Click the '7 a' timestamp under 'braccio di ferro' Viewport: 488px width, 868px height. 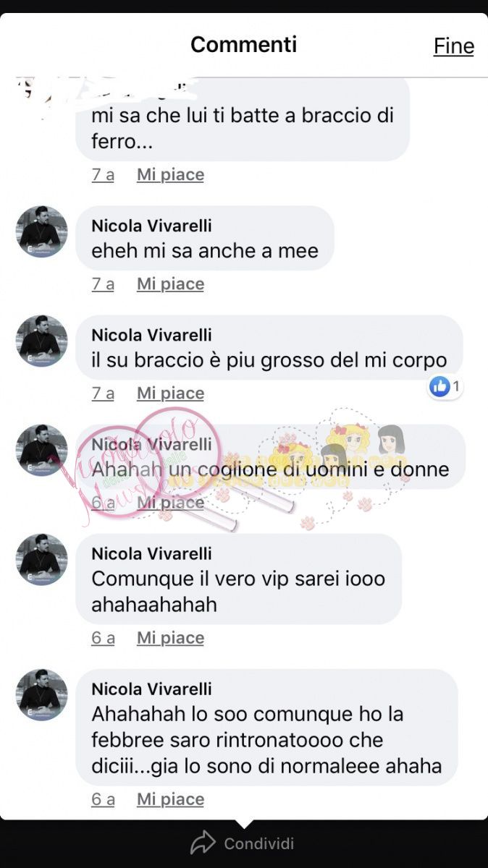103,174
